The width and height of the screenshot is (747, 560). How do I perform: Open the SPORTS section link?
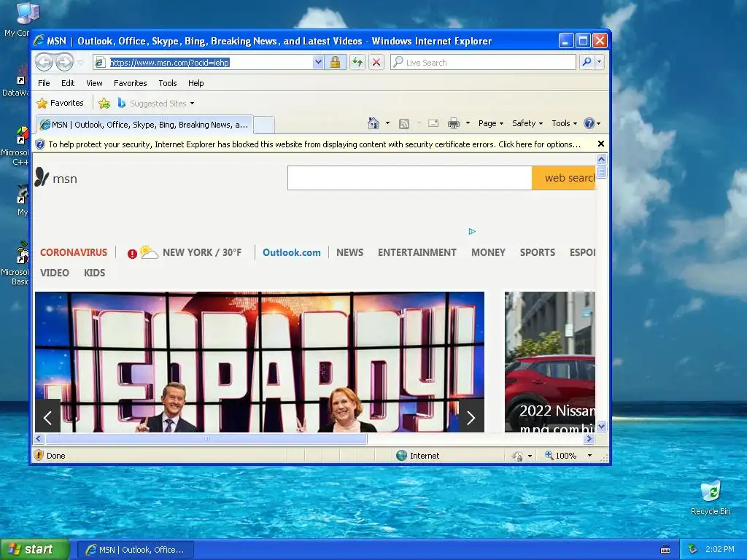(x=538, y=252)
